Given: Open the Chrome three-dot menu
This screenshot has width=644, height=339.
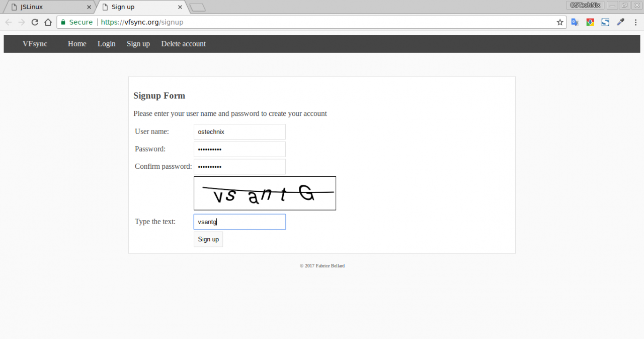Looking at the screenshot, I should (x=635, y=22).
